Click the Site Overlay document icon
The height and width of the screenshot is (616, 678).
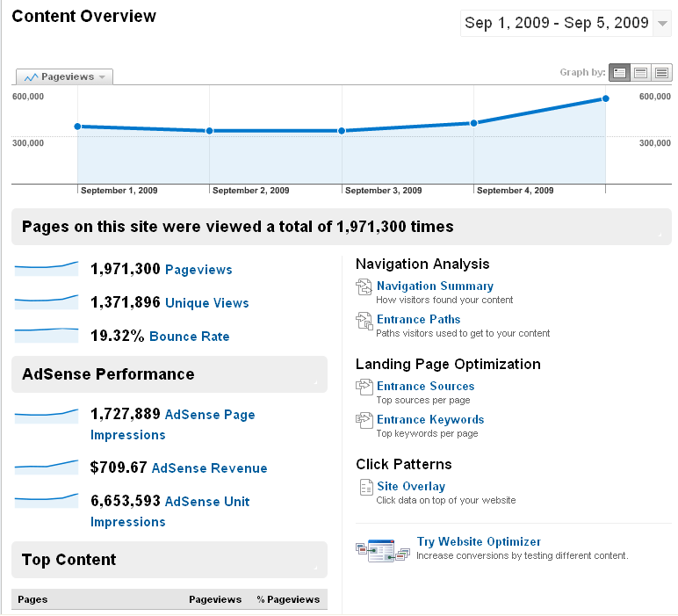pyautogui.click(x=366, y=487)
